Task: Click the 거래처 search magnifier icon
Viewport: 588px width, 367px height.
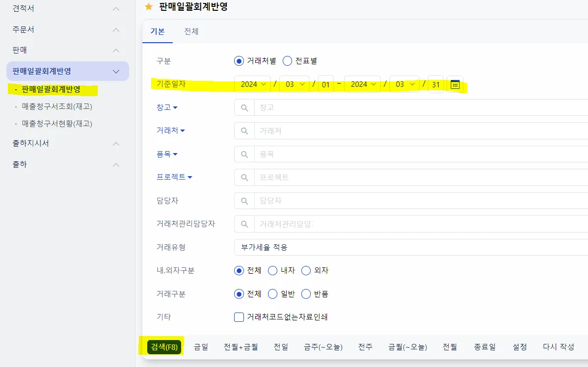Action: click(x=244, y=131)
